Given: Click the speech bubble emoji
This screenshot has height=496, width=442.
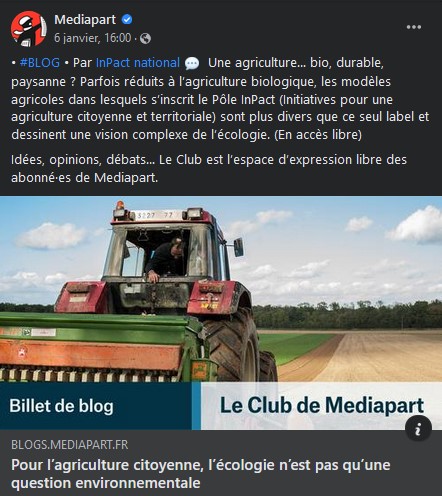Looking at the screenshot, I should (x=192, y=63).
